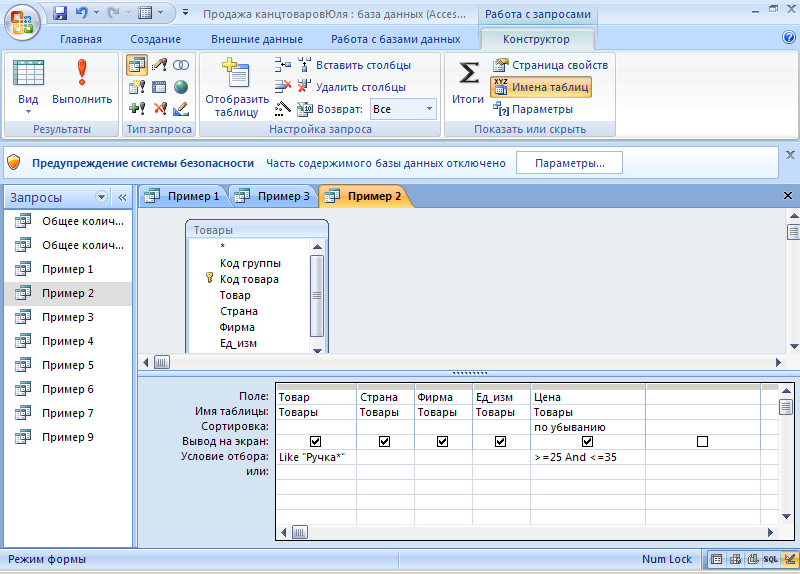
Task: Check Вывод на экран in empty column
Action: [703, 441]
